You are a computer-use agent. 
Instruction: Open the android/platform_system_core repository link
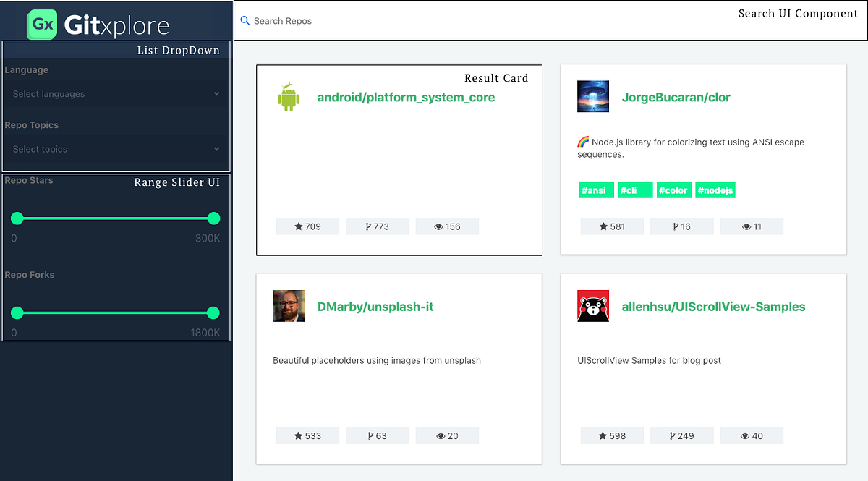click(x=406, y=97)
